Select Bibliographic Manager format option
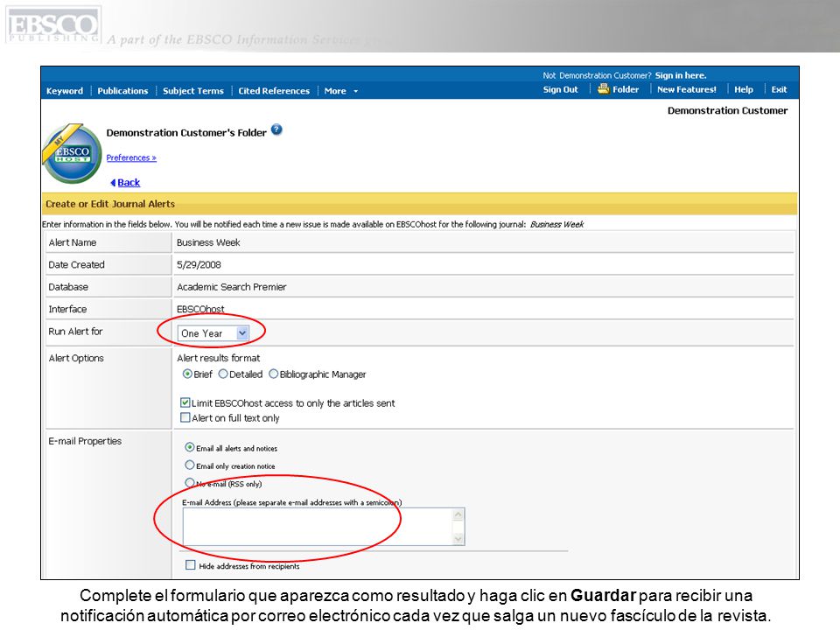Image resolution: width=840 pixels, height=630 pixels. [x=273, y=374]
